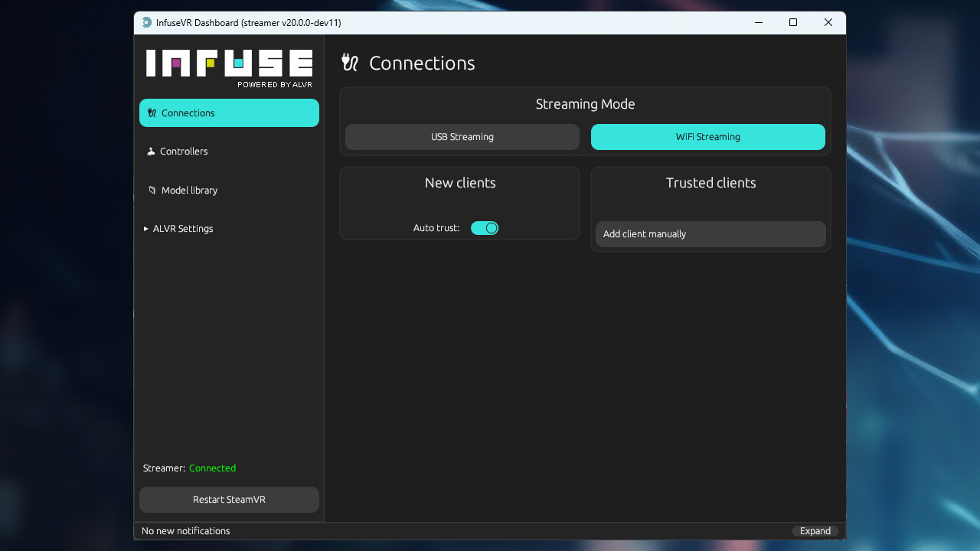Click the green Connected streamer status
The height and width of the screenshot is (551, 980).
coord(212,468)
